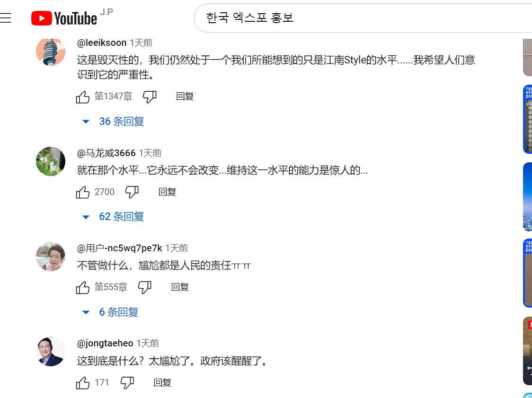The width and height of the screenshot is (532, 398).
Task: Expand the 62 条回复 replies
Action: coord(114,216)
